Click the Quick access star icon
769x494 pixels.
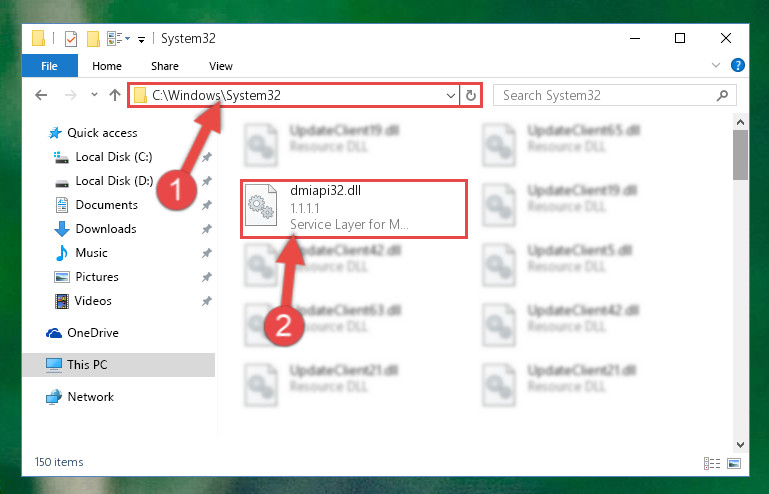click(55, 133)
